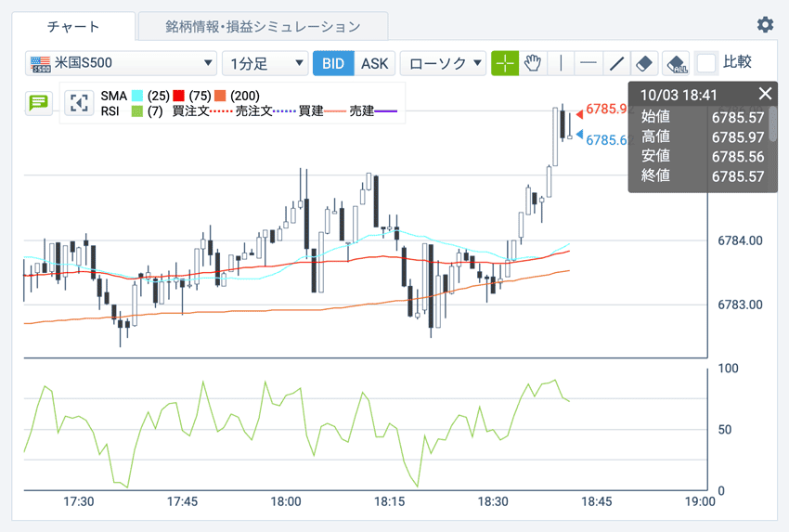Screen dimensions: 789x532
Task: Select the eraser tool
Action: (x=644, y=63)
